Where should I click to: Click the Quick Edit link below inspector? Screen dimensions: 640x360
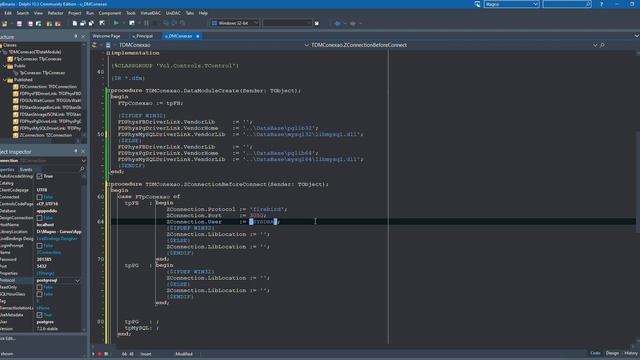(x=8, y=338)
